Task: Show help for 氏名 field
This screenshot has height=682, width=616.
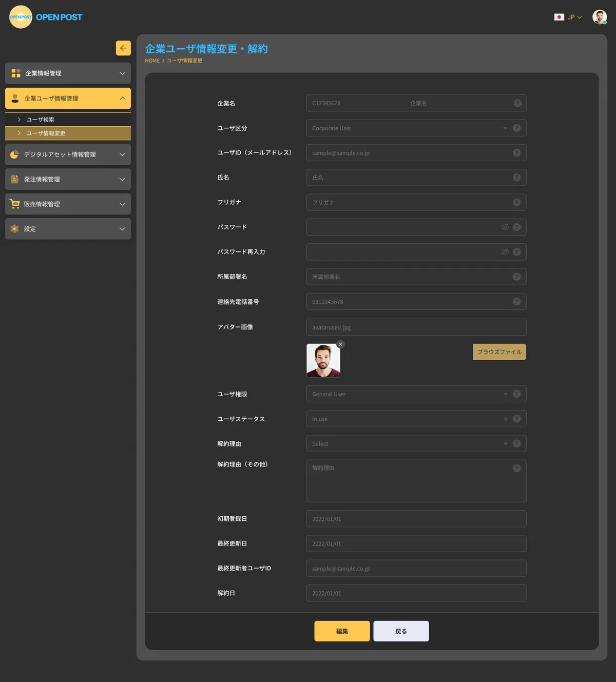Action: (517, 178)
